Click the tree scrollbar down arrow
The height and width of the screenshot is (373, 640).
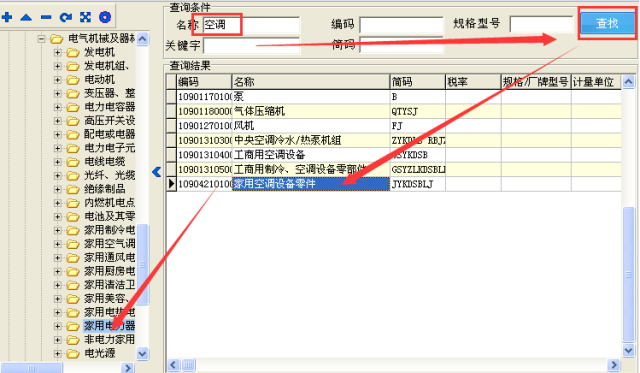(142, 353)
